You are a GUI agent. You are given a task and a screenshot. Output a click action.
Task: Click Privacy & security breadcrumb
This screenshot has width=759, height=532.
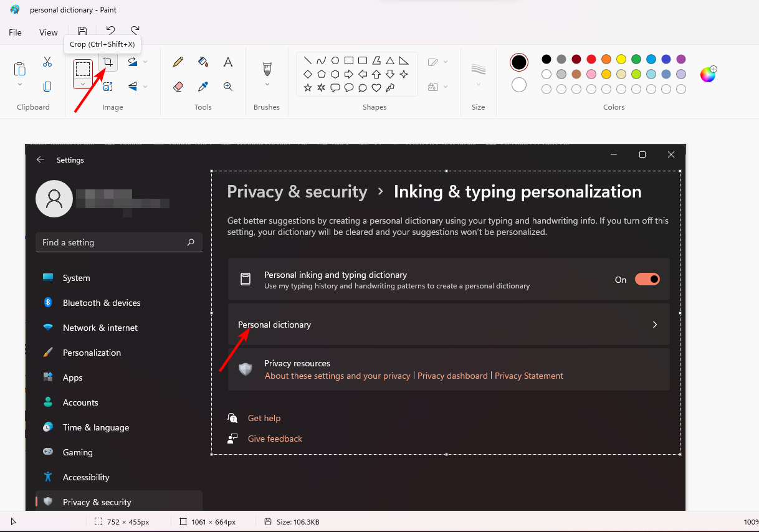pos(297,191)
